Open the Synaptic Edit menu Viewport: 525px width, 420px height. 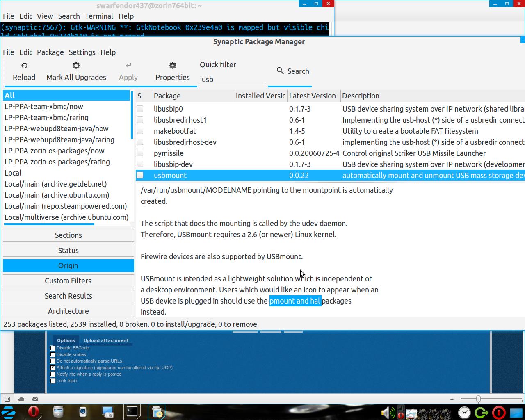(x=25, y=52)
